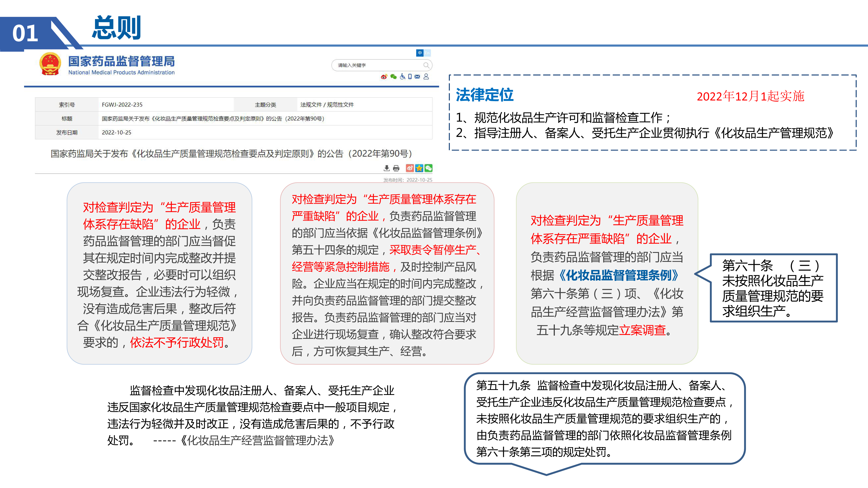
Task: Click the 法规文件 / 规范性文件 category text
Action: pos(327,105)
